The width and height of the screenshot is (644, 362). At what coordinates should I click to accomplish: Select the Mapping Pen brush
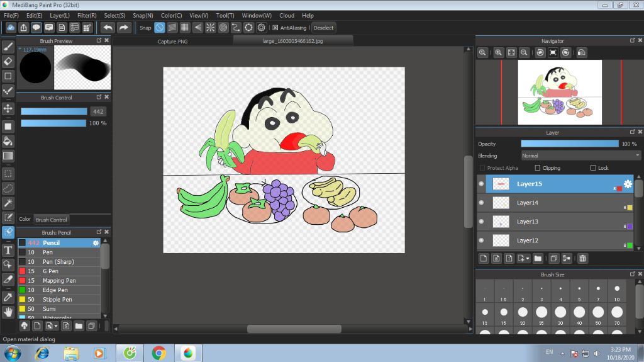pyautogui.click(x=58, y=281)
